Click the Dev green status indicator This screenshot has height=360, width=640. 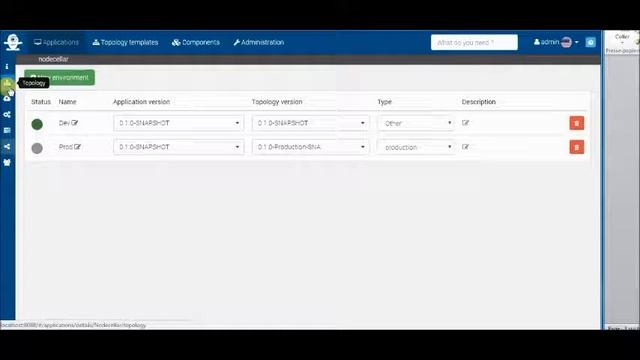click(37, 124)
